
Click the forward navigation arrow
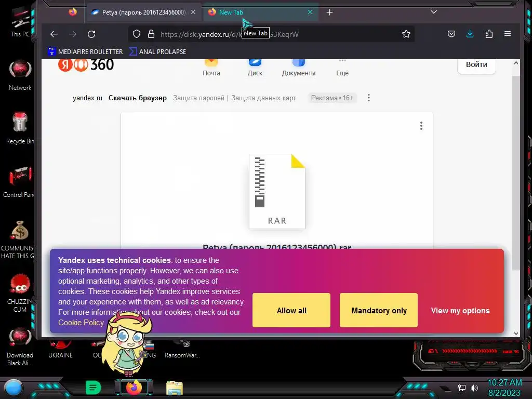(x=73, y=34)
